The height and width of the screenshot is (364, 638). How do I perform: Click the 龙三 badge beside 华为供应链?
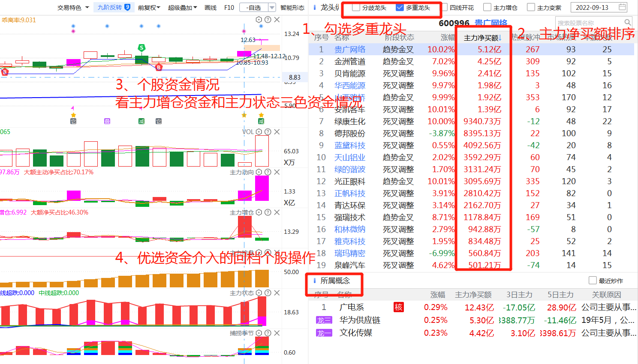pos(324,320)
